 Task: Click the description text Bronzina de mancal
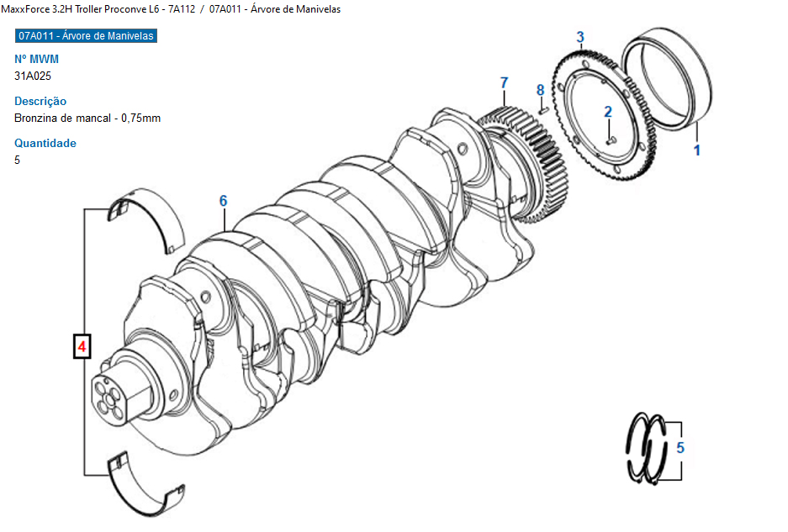pos(87,118)
